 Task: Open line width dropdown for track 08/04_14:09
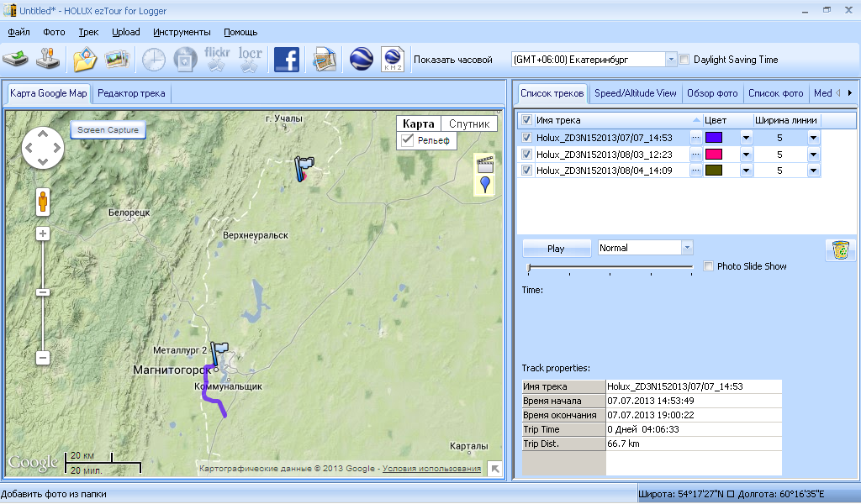tap(813, 171)
